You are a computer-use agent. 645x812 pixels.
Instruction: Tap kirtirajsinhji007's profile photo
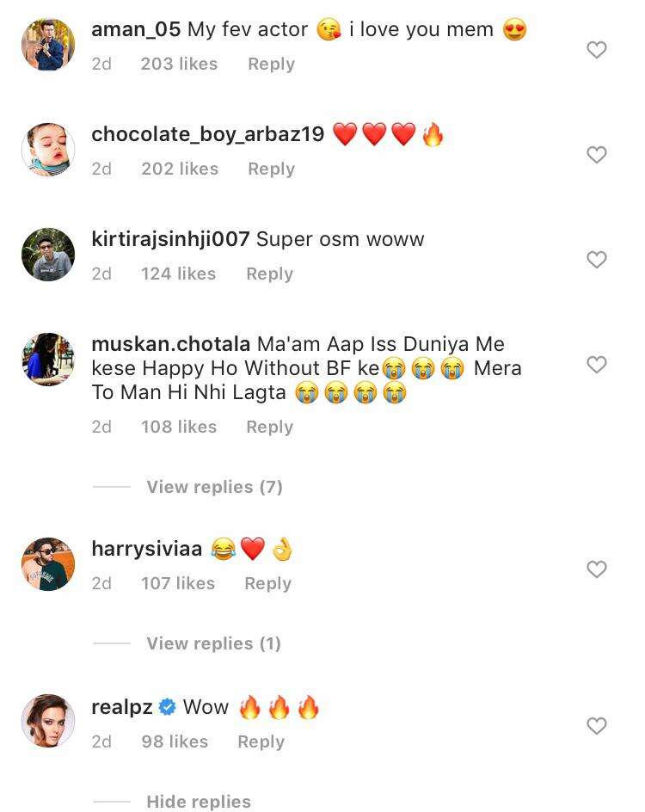[48, 255]
